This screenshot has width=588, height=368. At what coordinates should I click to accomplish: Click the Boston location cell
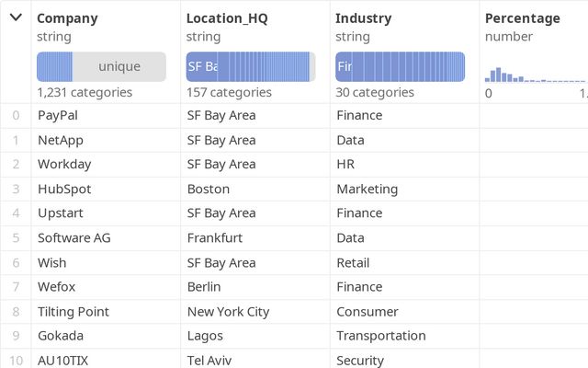(208, 189)
